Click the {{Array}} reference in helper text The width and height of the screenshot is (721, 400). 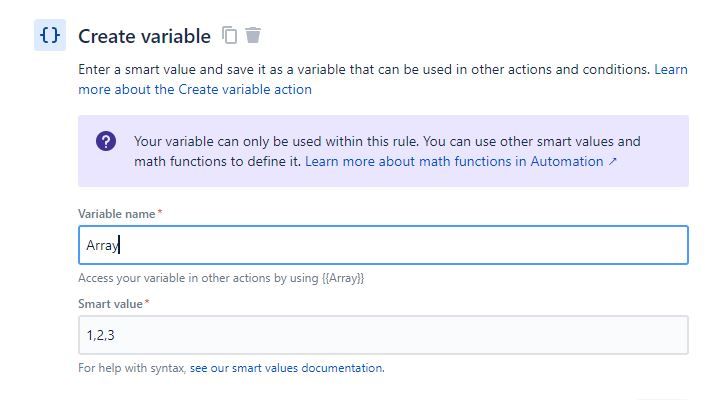point(343,278)
